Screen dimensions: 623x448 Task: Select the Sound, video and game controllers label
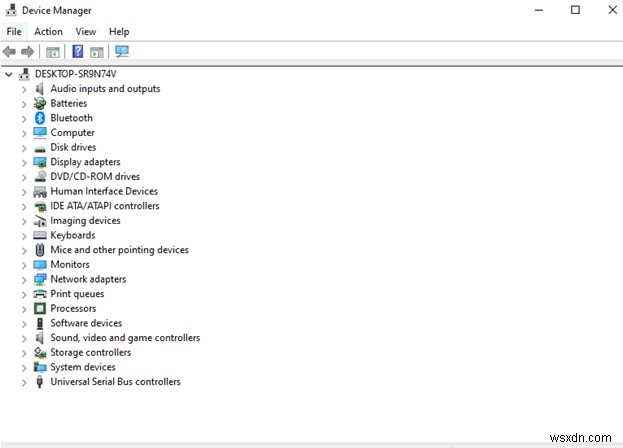click(x=125, y=338)
